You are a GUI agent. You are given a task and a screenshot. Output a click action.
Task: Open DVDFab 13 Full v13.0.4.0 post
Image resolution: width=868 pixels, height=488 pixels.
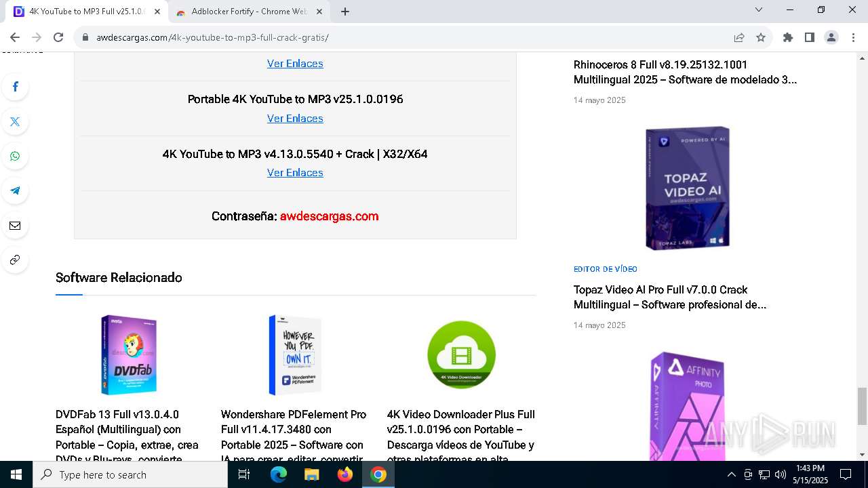[127, 436]
